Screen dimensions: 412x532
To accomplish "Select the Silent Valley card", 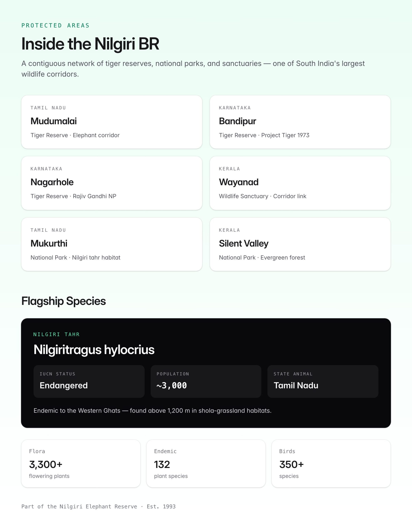I will click(300, 244).
